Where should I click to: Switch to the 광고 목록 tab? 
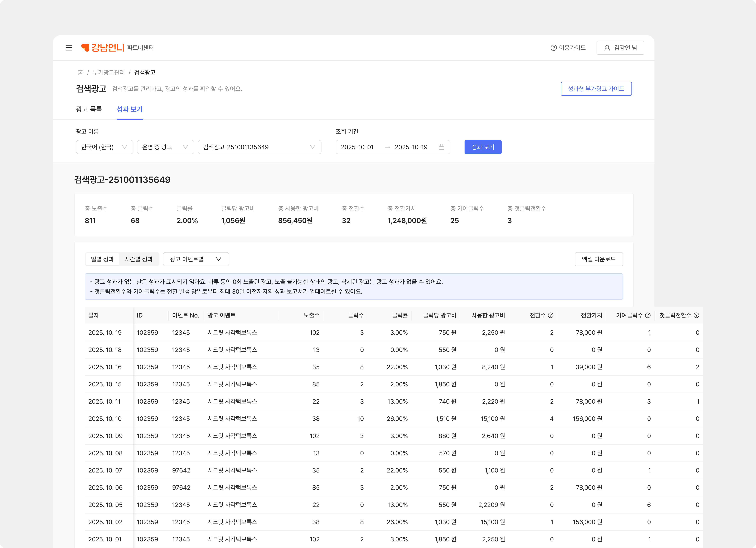pyautogui.click(x=89, y=109)
